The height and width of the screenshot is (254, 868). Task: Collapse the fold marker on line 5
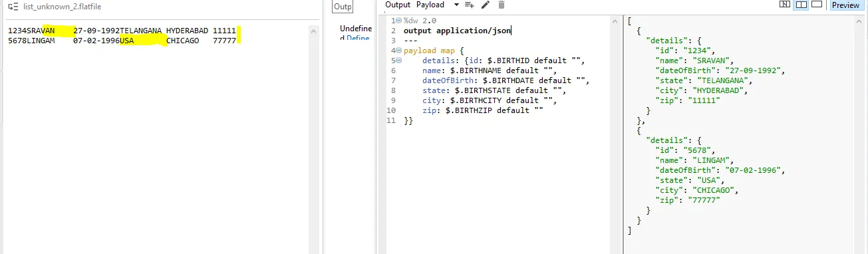point(398,61)
